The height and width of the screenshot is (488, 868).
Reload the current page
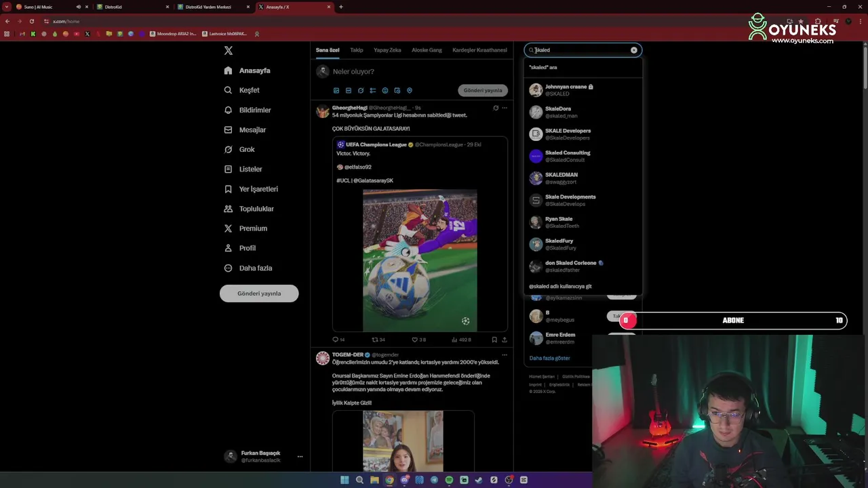tap(31, 21)
